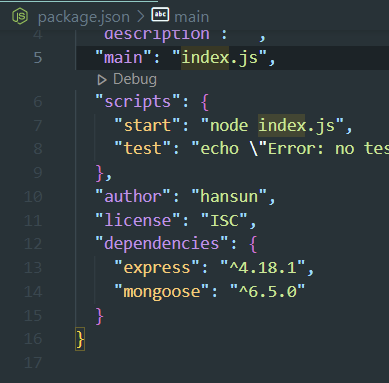Click "node index.js" string value
Viewport: 389px width, 383px height.
click(x=272, y=126)
